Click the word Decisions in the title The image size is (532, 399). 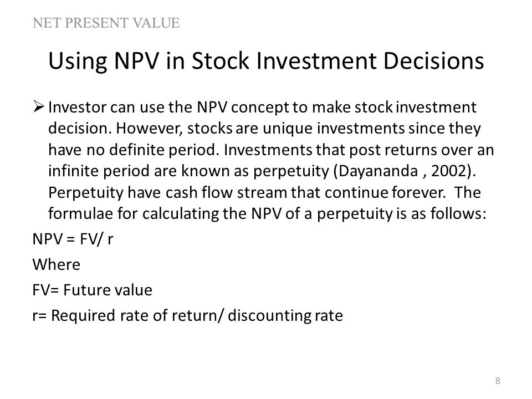click(x=433, y=61)
